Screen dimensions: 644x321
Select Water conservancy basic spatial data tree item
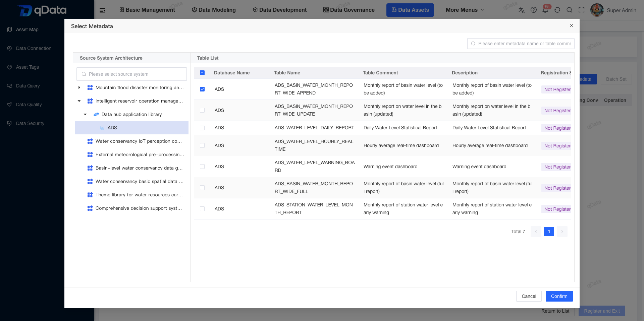click(x=131, y=181)
